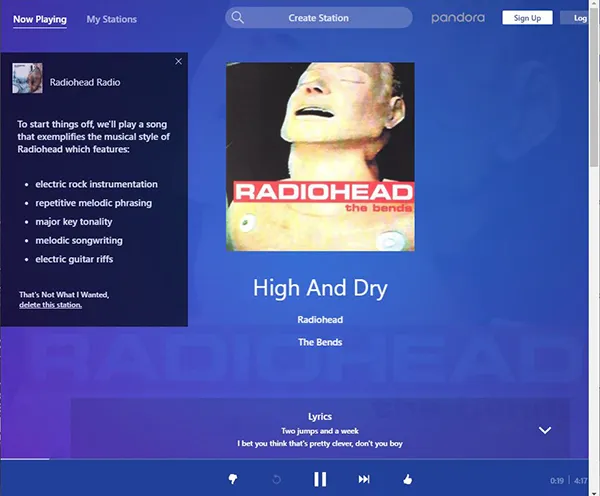The height and width of the screenshot is (496, 600).
Task: Click the replay track icon
Action: click(x=276, y=479)
